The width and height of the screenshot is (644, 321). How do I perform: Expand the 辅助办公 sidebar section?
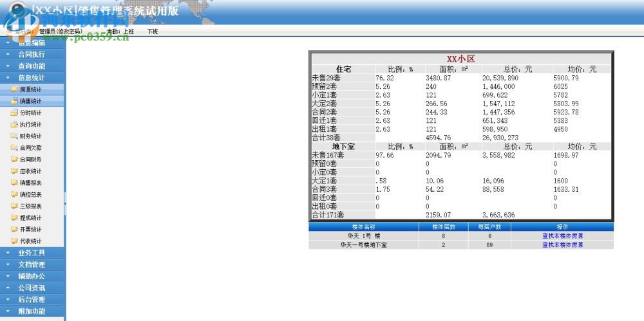32,276
